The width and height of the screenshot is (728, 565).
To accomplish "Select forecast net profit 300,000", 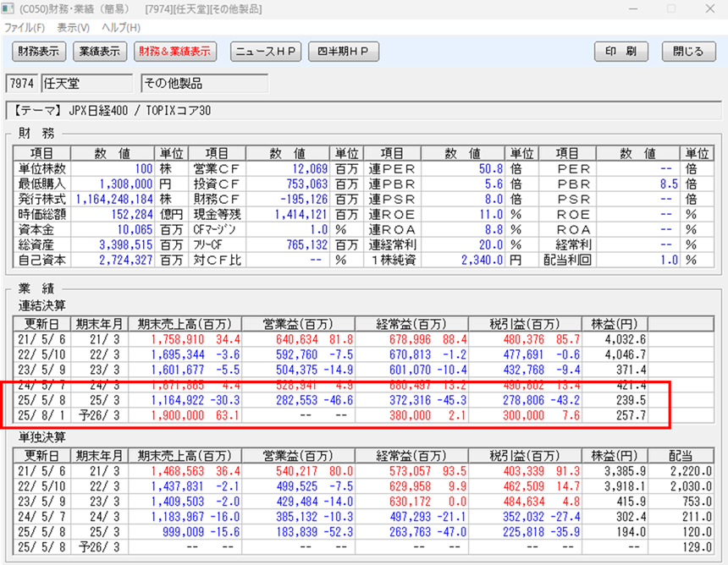I will pyautogui.click(x=524, y=415).
